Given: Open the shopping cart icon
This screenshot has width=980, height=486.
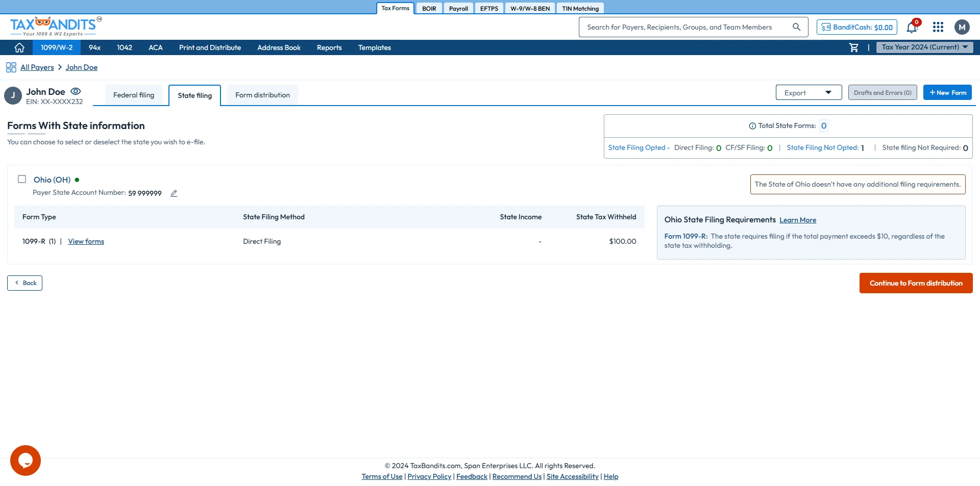Looking at the screenshot, I should click(853, 47).
